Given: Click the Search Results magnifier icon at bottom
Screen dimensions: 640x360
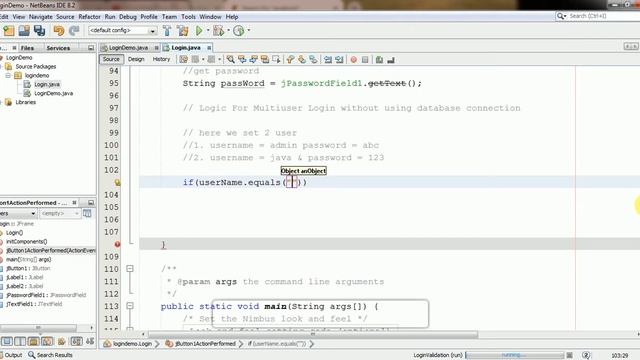Looking at the screenshot, I should (31, 355).
